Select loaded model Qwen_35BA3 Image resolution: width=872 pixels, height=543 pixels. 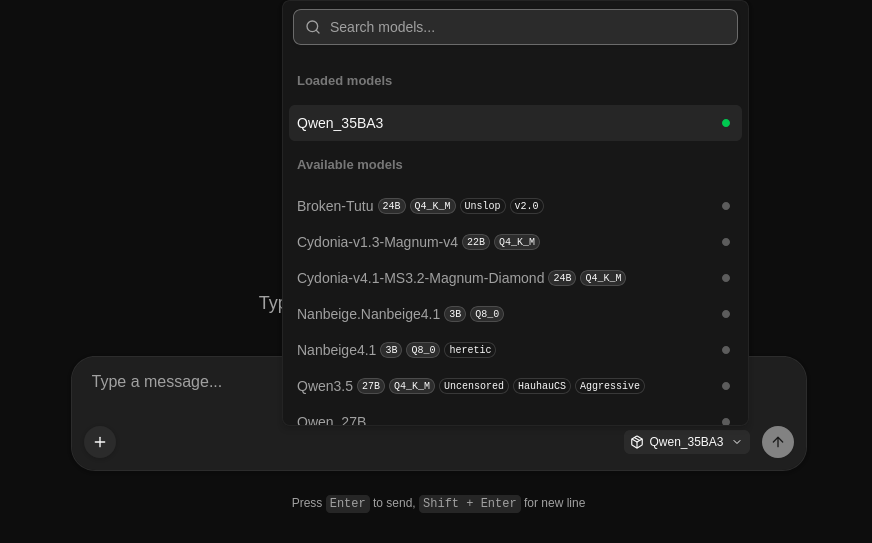515,123
